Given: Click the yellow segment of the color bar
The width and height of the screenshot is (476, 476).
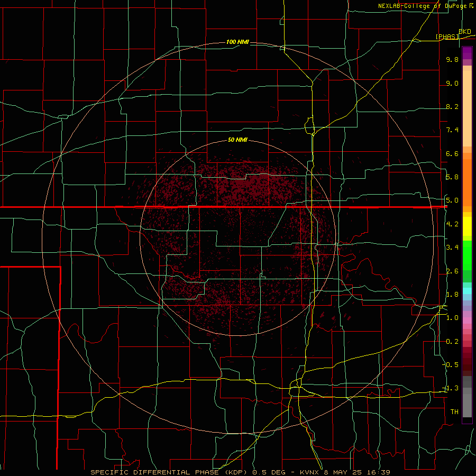Looking at the screenshot, I should [x=467, y=226].
